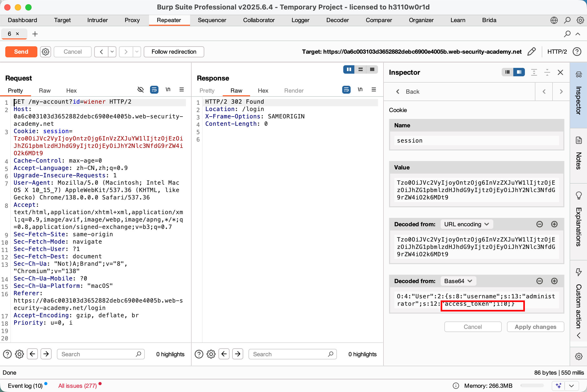Open history back dropdown arrow
Image resolution: width=587 pixels, height=392 pixels.
pos(112,52)
